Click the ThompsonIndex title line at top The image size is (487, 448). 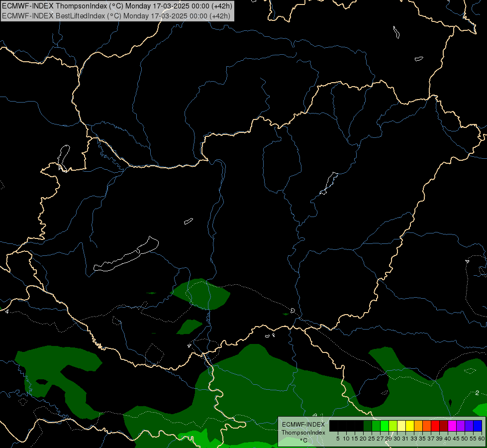117,6
